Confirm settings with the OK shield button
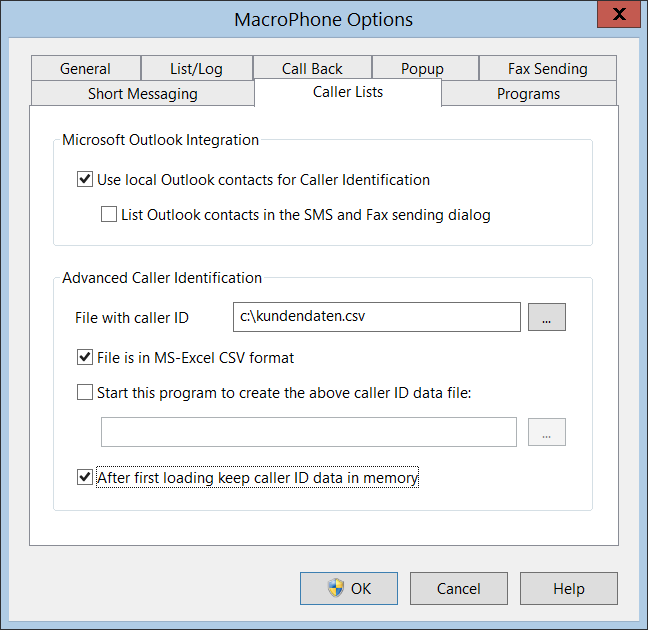648x630 pixels. point(349,588)
